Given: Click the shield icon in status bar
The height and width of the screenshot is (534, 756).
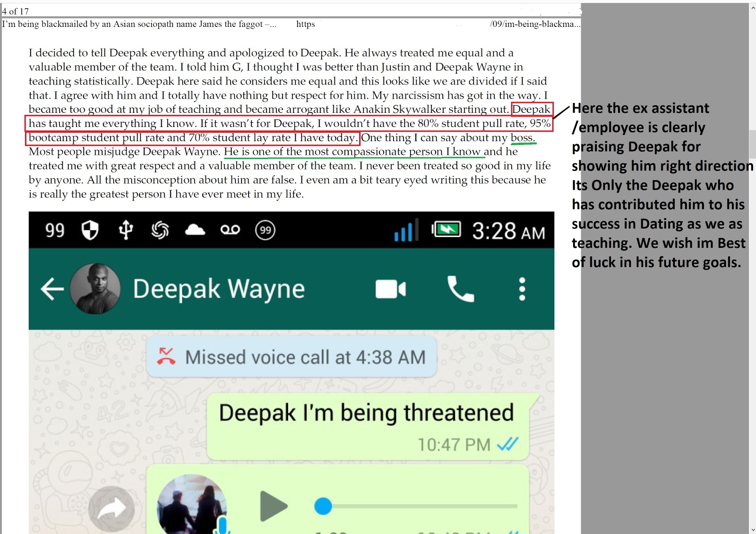Looking at the screenshot, I should point(90,230).
